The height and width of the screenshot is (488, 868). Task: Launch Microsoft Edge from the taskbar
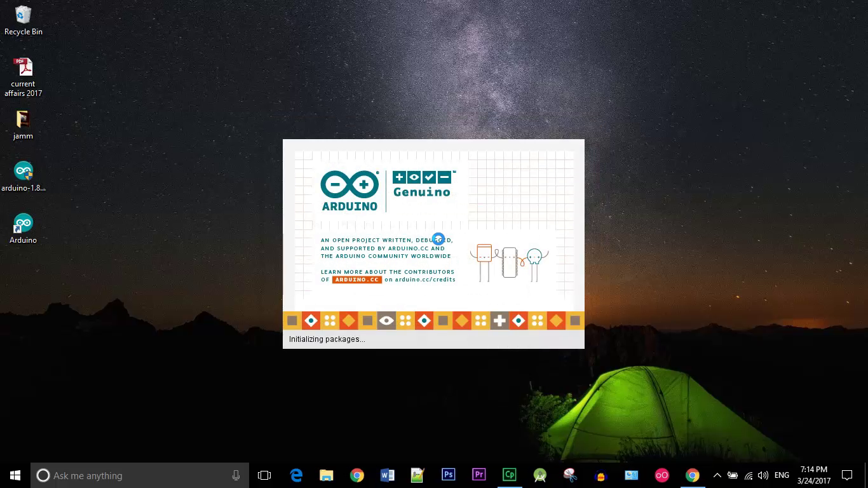(x=296, y=475)
